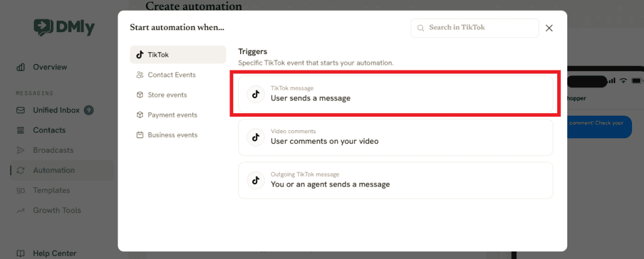Click the MESSAGING section label in sidebar
This screenshot has height=259, width=644.
click(x=35, y=93)
